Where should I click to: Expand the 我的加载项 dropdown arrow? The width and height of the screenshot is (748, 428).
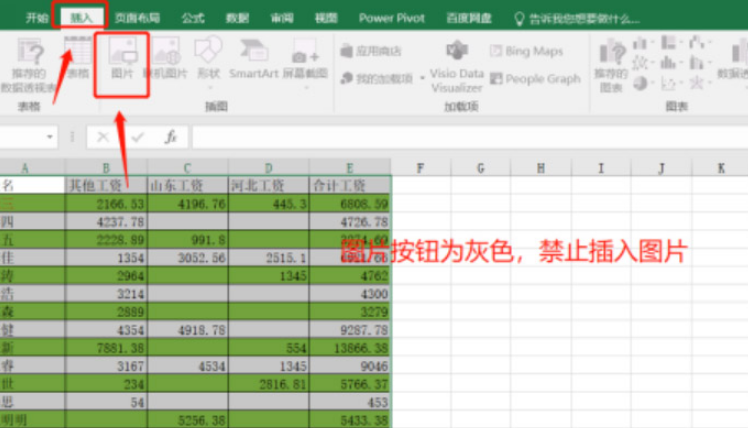pos(422,78)
